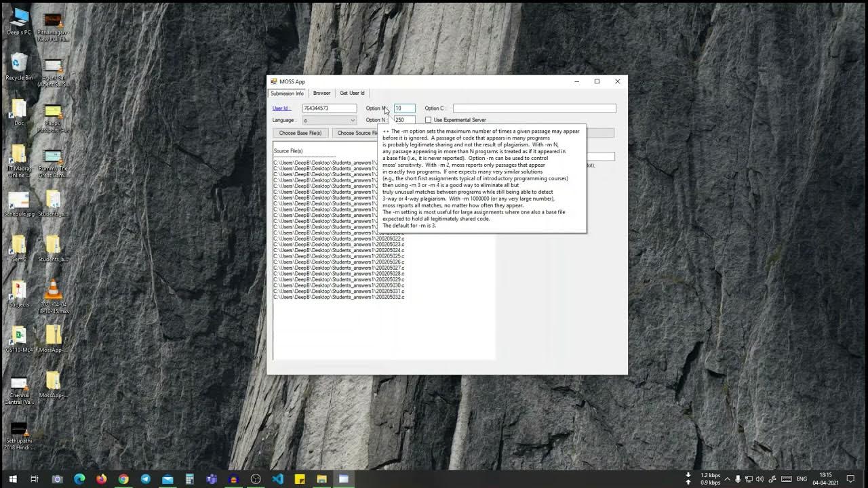Viewport: 868px width, 488px height.
Task: Open Schedule.jpg on the desktop
Action: click(19, 205)
